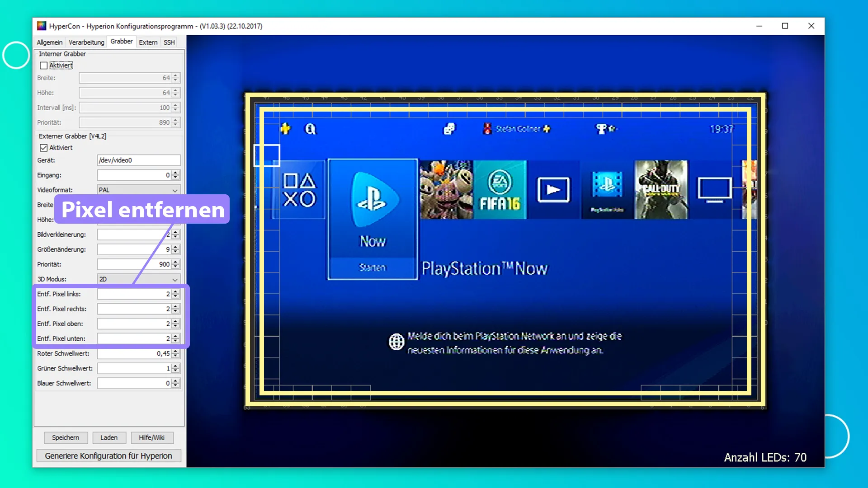
Task: Increase external Priorität 900 with up arrow
Action: point(176,262)
